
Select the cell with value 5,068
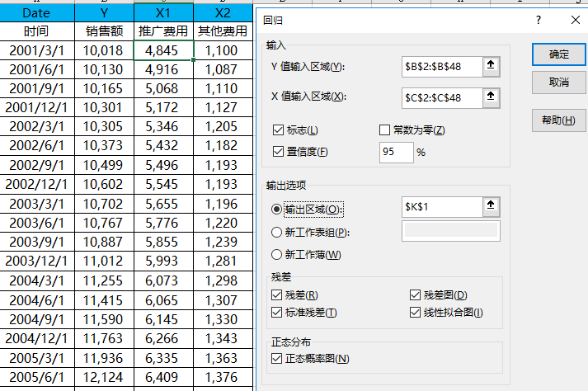tap(163, 88)
